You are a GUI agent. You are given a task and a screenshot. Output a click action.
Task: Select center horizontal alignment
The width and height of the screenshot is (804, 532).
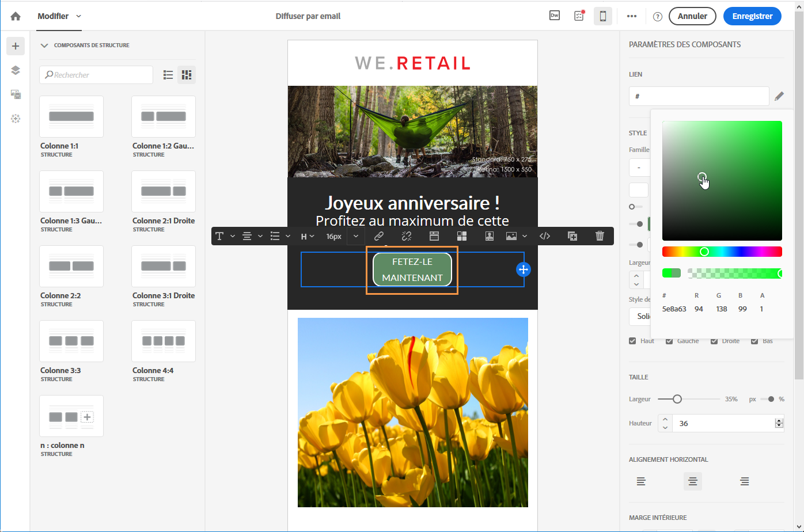click(x=693, y=481)
